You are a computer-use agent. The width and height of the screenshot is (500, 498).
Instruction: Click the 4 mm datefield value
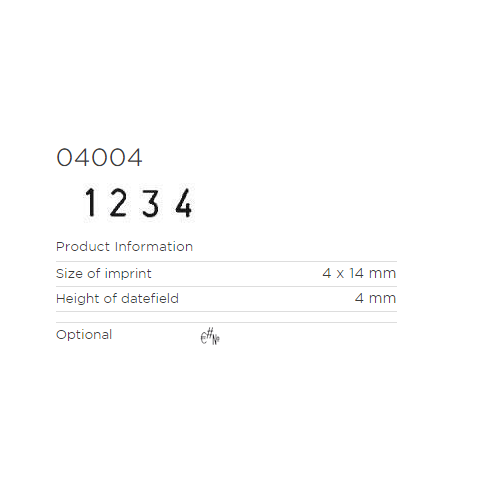pos(376,298)
